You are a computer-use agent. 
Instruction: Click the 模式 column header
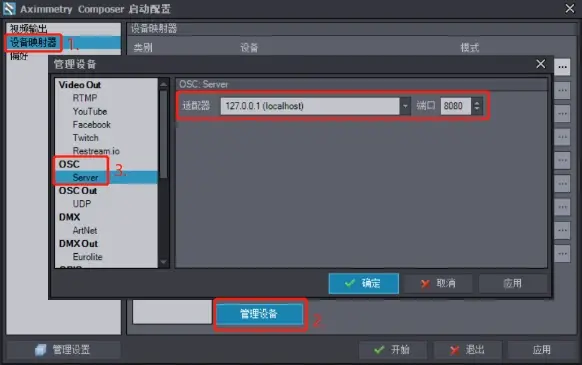(470, 48)
